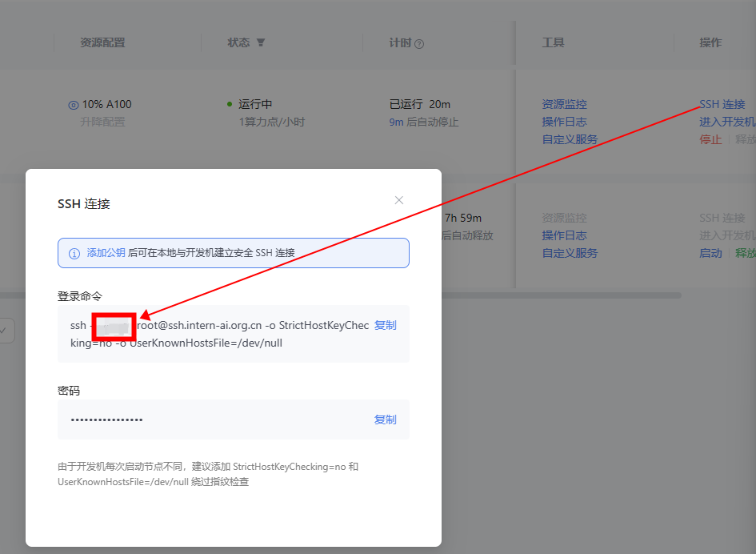
Task: Click 升降配置 under 10% A100
Action: (102, 122)
